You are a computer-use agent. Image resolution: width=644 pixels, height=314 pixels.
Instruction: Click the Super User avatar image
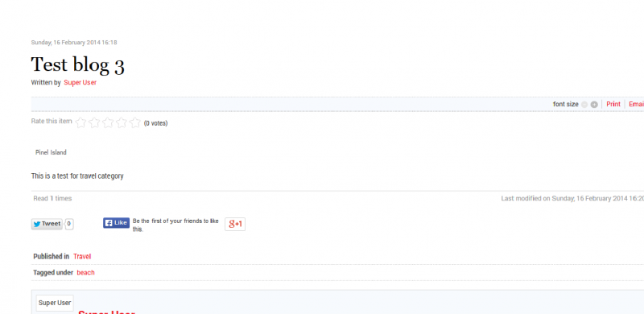click(55, 303)
